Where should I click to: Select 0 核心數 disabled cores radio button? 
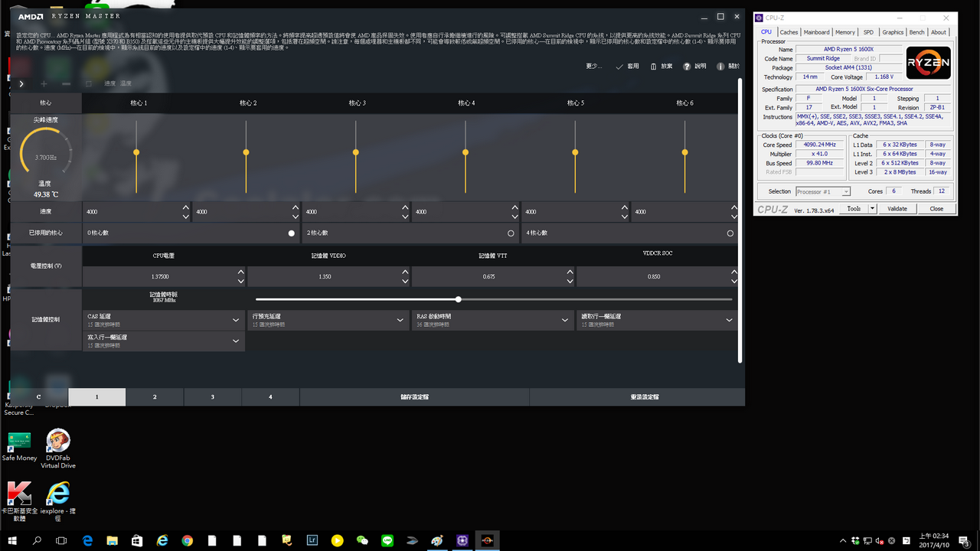pos(291,233)
